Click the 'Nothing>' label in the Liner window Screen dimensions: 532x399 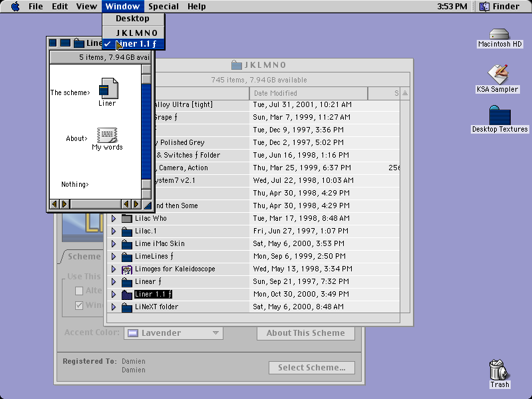[x=75, y=184]
